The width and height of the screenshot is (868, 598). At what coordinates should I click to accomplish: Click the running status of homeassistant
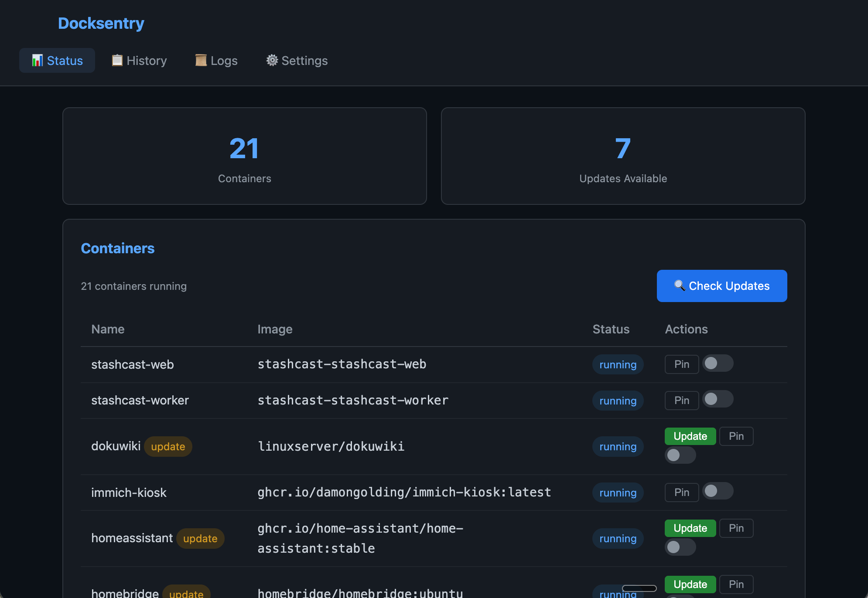[618, 539]
